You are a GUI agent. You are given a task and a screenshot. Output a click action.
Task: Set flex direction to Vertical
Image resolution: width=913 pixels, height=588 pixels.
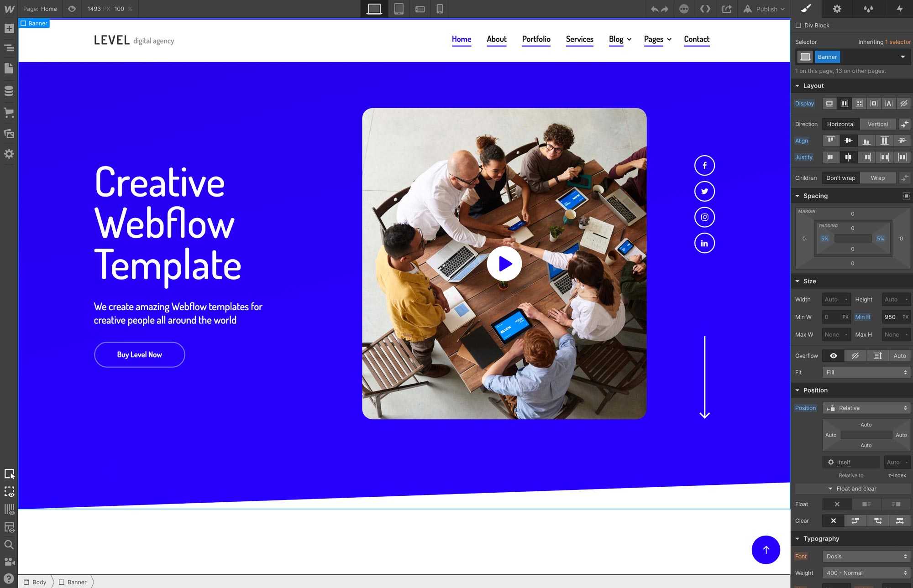pos(877,124)
